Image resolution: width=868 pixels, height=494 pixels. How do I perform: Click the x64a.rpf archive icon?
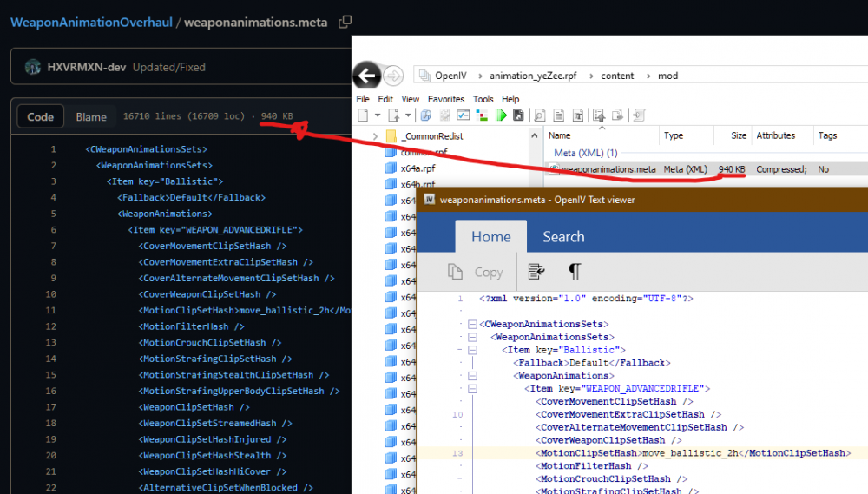tap(392, 168)
